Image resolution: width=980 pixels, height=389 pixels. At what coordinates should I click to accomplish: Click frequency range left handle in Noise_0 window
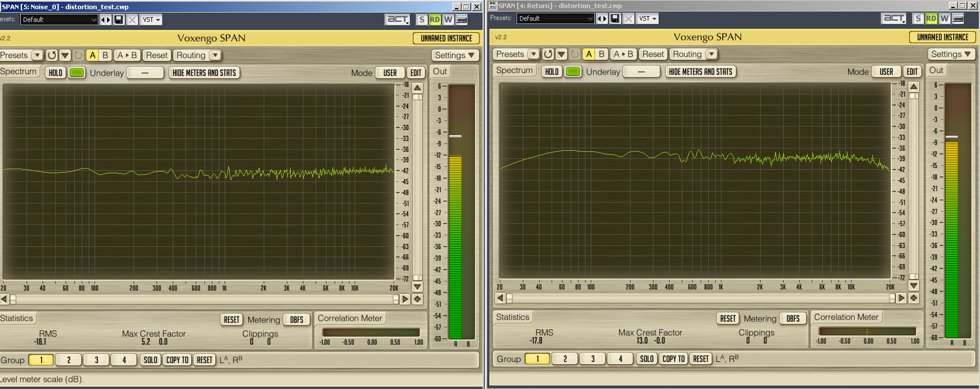(x=13, y=299)
